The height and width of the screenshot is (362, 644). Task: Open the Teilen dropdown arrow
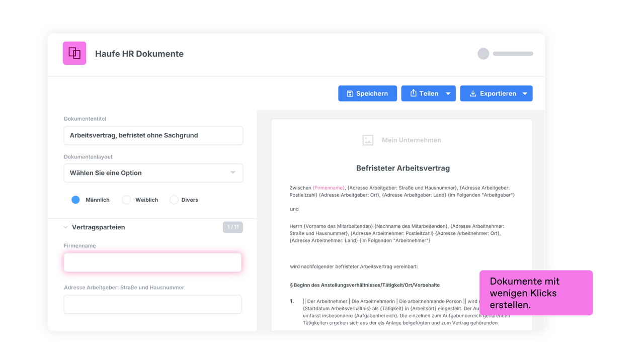pyautogui.click(x=448, y=94)
